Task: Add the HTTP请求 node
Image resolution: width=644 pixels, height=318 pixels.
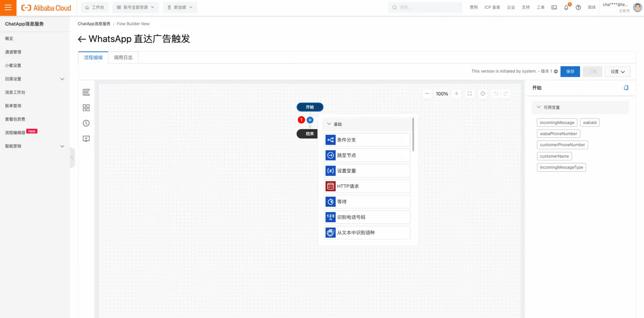Action: point(367,186)
